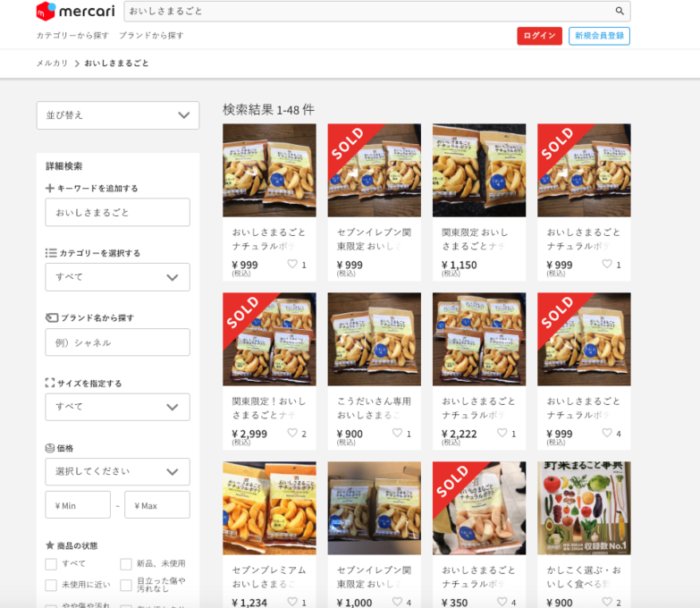Click the 新規会員登録 button
The width and height of the screenshot is (700, 608).
pyautogui.click(x=599, y=36)
